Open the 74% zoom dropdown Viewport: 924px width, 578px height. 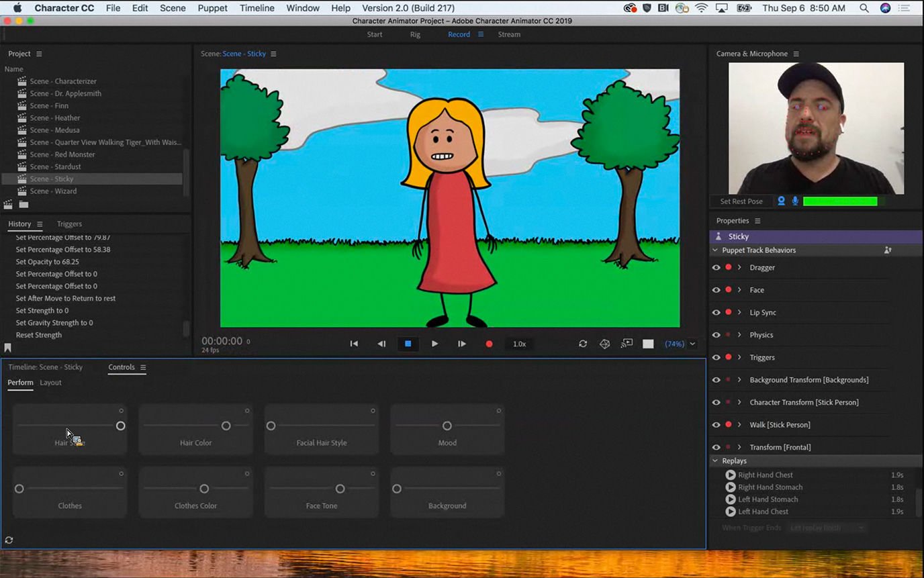tap(692, 344)
